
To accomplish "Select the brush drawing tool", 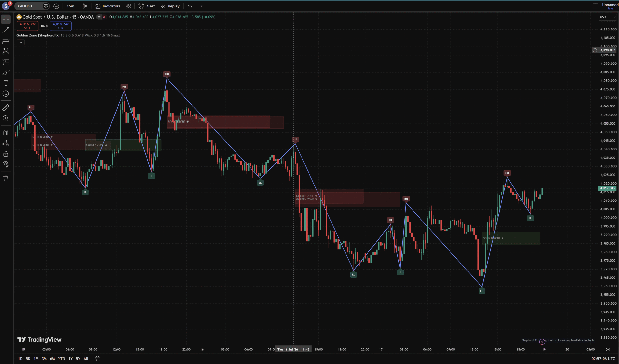I will (6, 72).
